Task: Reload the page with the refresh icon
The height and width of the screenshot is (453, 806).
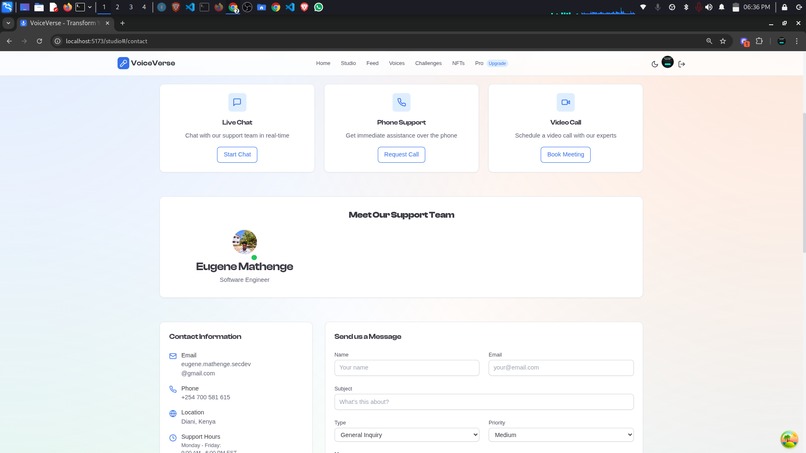Action: 39,41
